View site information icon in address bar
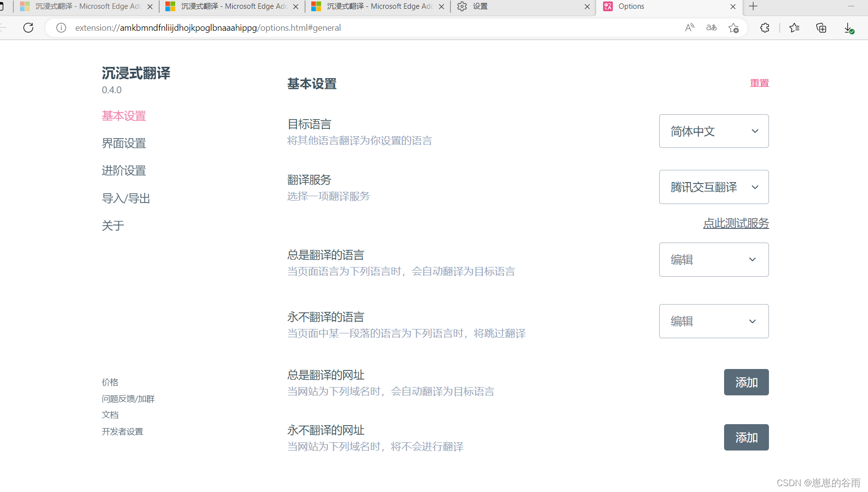Viewport: 868px width, 492px height. click(61, 28)
